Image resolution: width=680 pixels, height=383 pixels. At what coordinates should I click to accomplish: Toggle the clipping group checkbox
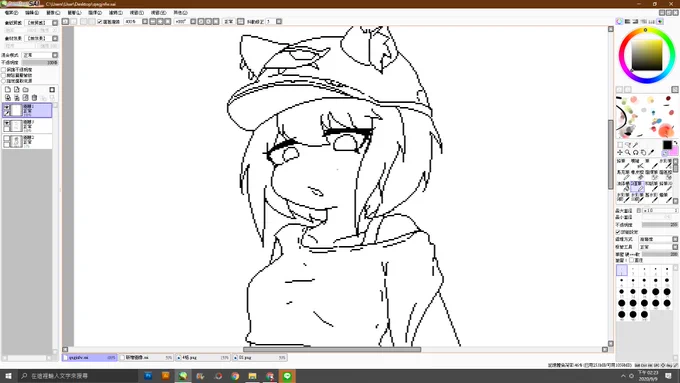3,75
